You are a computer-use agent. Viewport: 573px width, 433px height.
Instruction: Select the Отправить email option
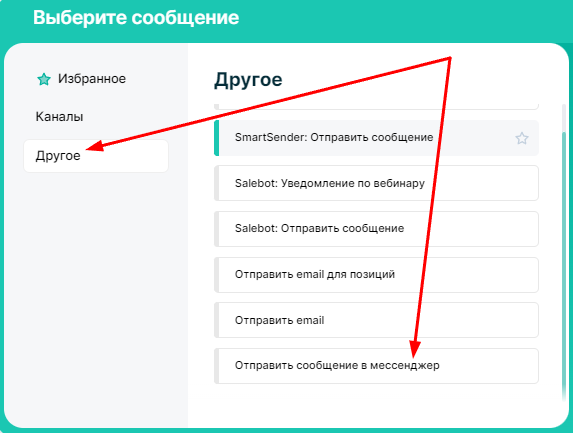(376, 320)
